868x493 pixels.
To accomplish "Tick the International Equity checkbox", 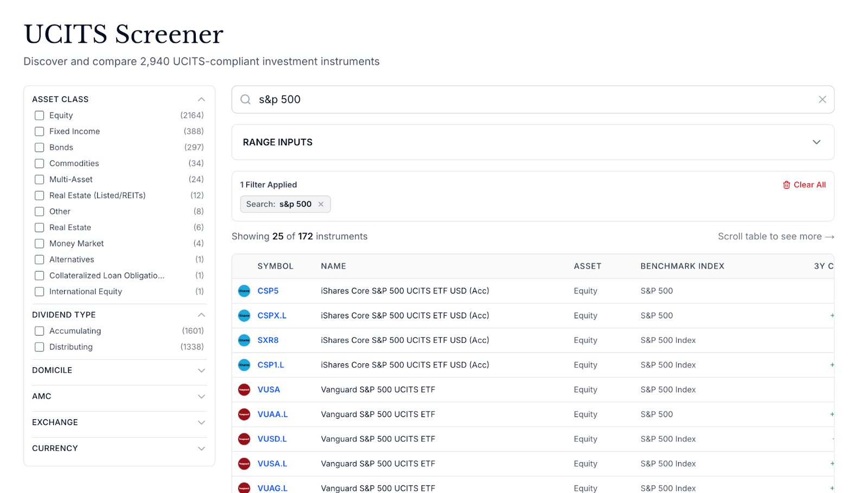I will point(39,292).
